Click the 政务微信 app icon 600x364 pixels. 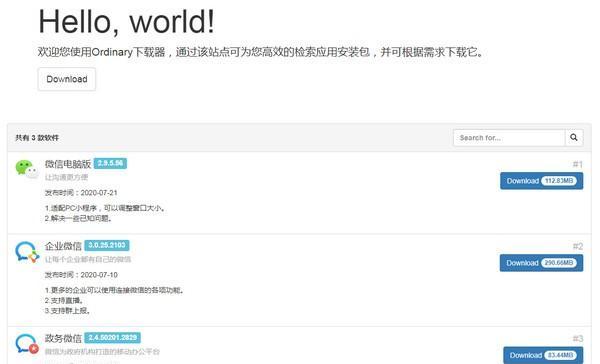(27, 344)
